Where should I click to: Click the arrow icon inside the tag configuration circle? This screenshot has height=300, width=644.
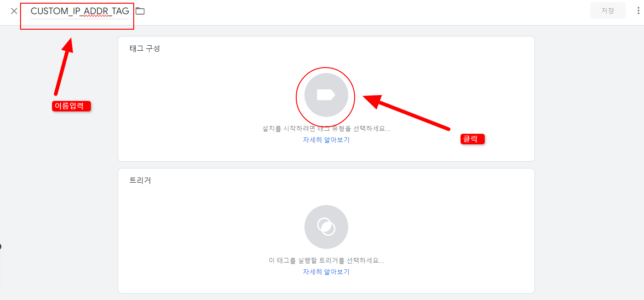pos(325,97)
